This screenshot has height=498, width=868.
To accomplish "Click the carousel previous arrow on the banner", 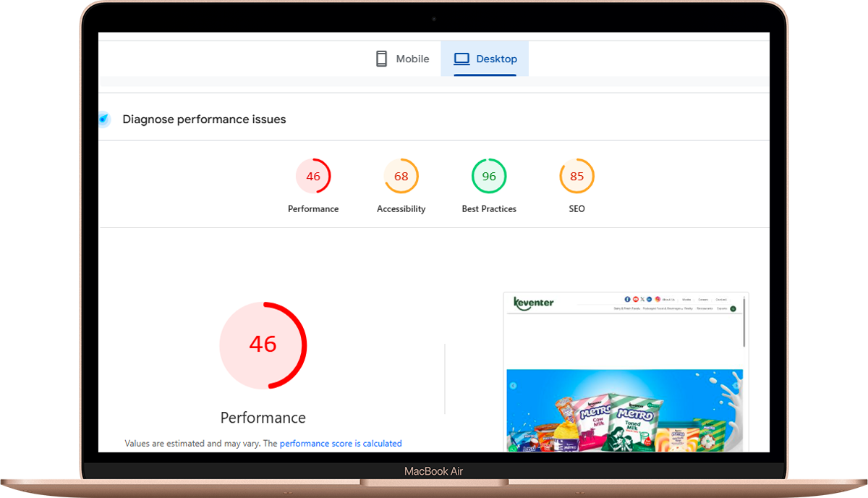I will tap(513, 386).
